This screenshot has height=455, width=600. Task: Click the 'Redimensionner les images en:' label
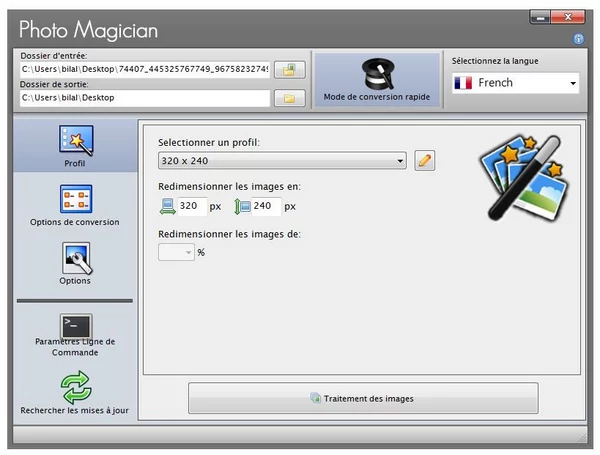point(230,187)
